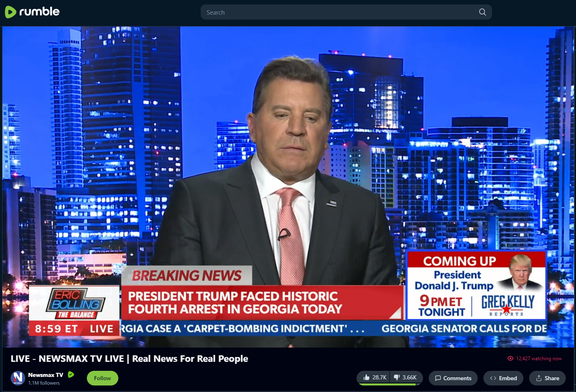Dislike the video with thumbs down (3.66K)
The width and height of the screenshot is (576, 392).
pyautogui.click(x=406, y=377)
